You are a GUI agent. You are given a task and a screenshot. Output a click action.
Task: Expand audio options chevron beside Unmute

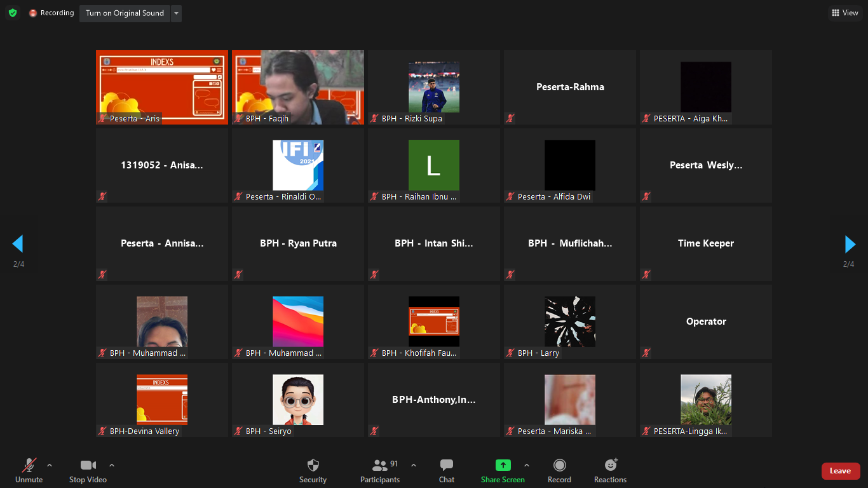click(x=50, y=465)
